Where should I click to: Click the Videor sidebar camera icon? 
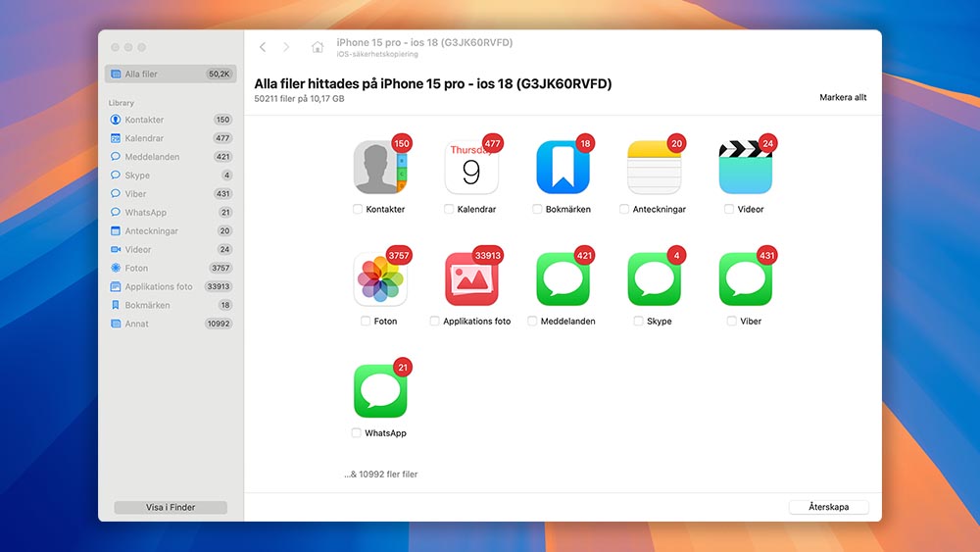[x=115, y=249]
